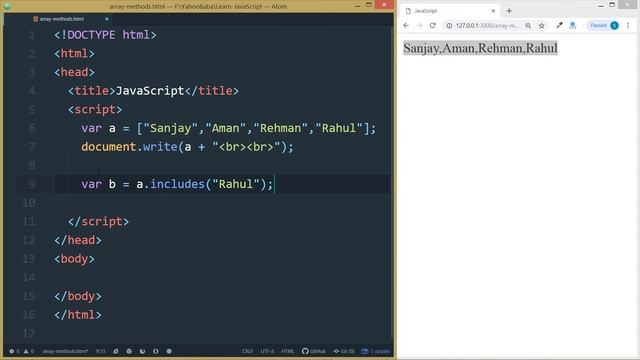Click the includes method on line 9
The width and height of the screenshot is (640, 360).
tap(178, 184)
